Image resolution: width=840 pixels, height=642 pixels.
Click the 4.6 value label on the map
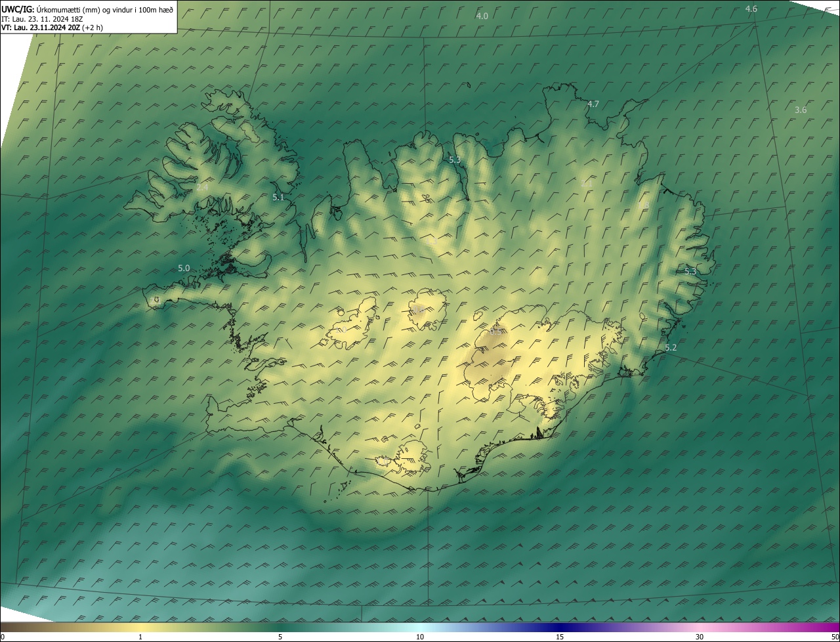[x=751, y=9]
